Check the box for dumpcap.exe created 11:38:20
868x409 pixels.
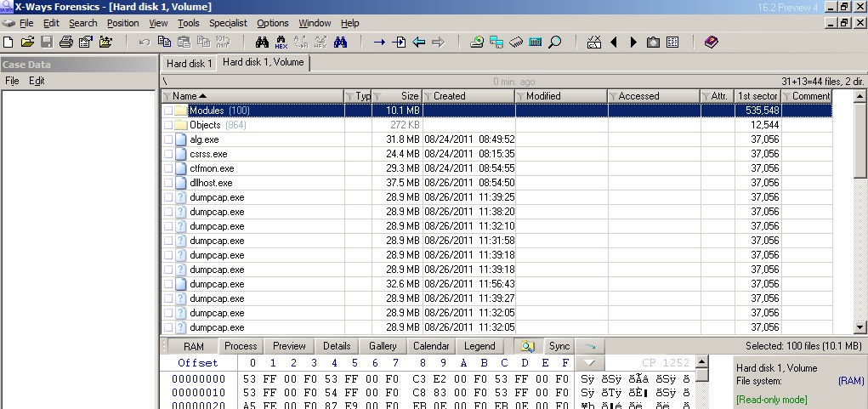pos(168,212)
